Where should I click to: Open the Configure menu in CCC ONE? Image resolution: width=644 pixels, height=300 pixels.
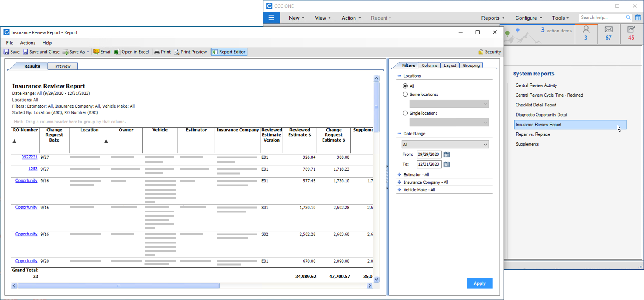tap(529, 18)
